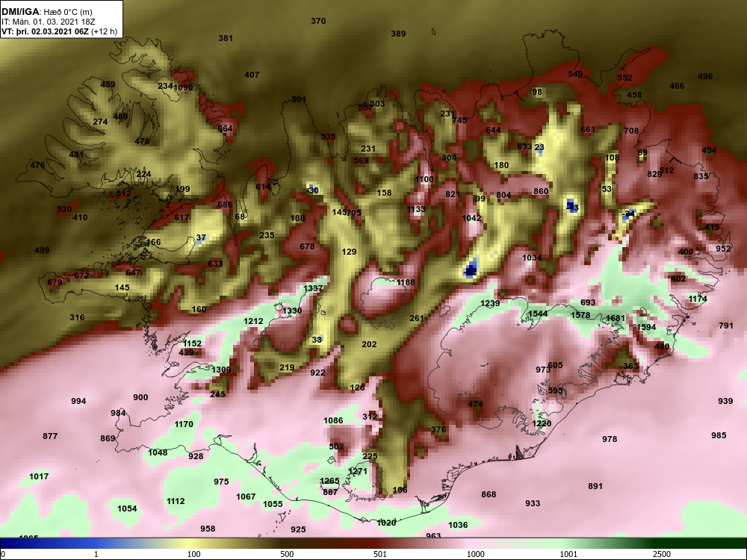Pick the map value 552

[624, 78]
